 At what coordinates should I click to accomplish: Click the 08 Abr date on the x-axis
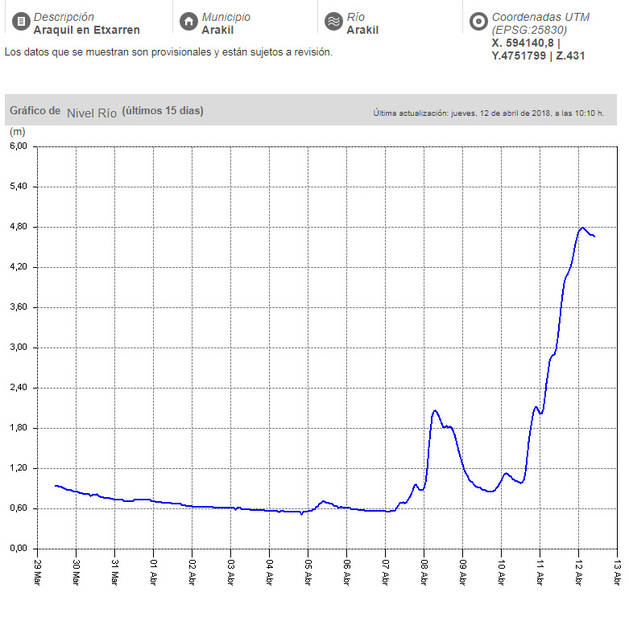click(425, 570)
